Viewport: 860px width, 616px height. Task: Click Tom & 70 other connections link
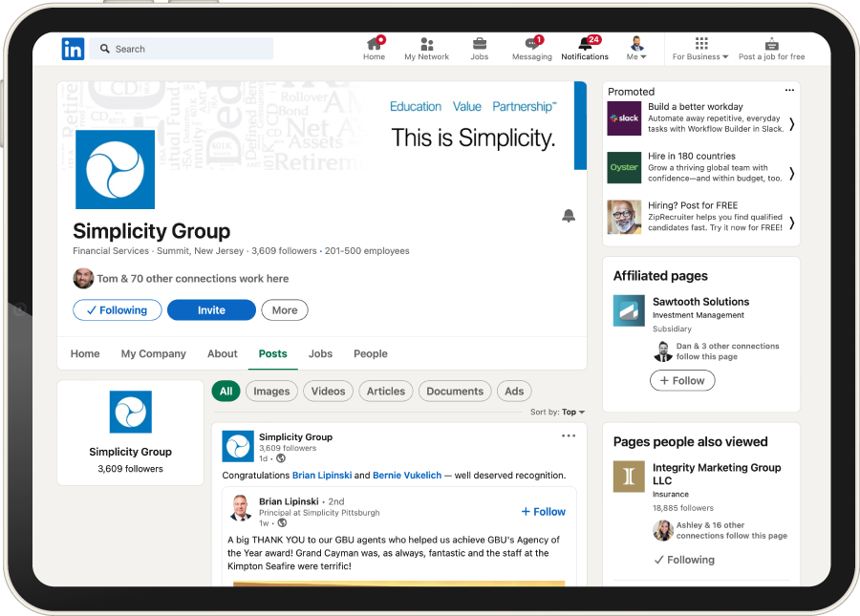(192, 279)
